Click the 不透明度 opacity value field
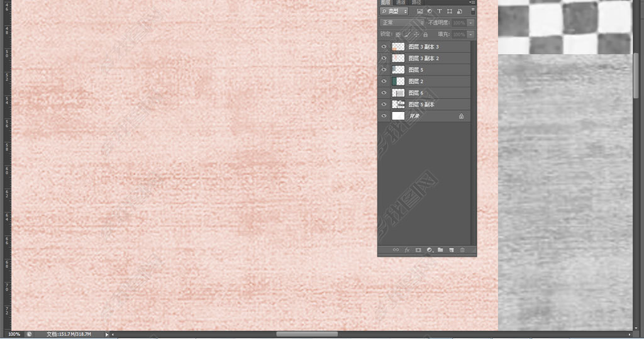The image size is (644, 339). coord(459,23)
